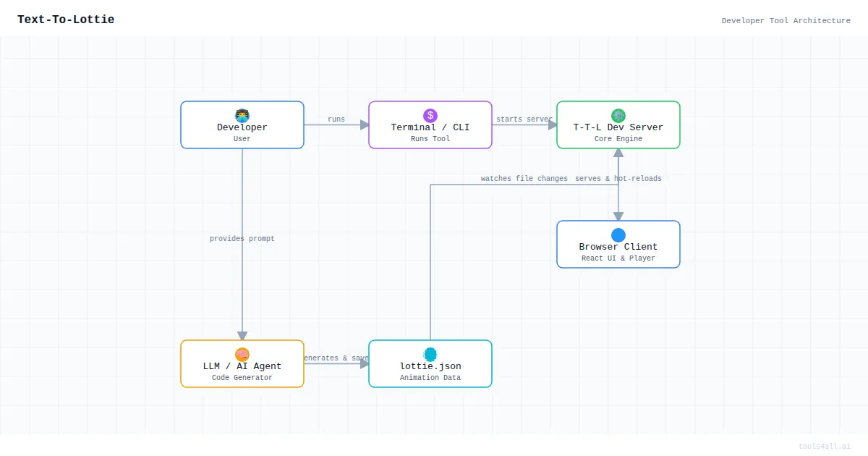Image resolution: width=868 pixels, height=456 pixels.
Task: Select the Browser Client node title
Action: [618, 247]
